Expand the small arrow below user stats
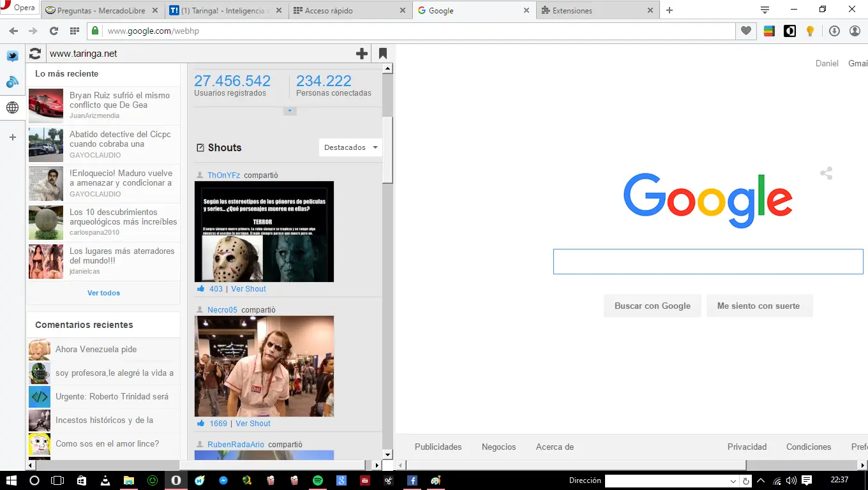The width and height of the screenshot is (868, 490). (290, 111)
